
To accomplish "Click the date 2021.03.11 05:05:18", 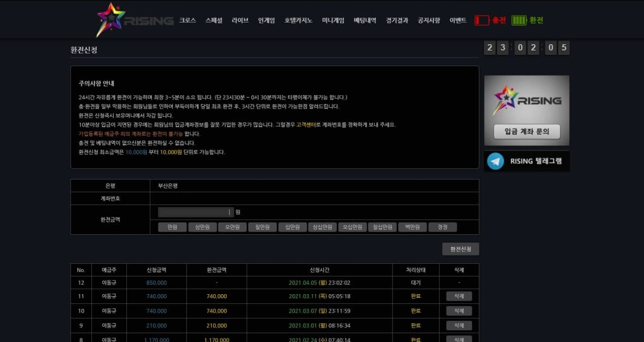I will [x=319, y=296].
